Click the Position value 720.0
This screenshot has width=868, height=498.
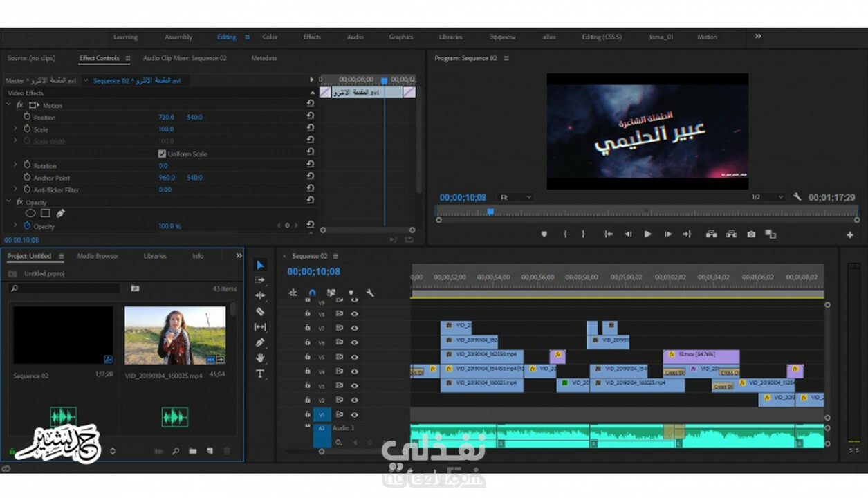tap(166, 117)
